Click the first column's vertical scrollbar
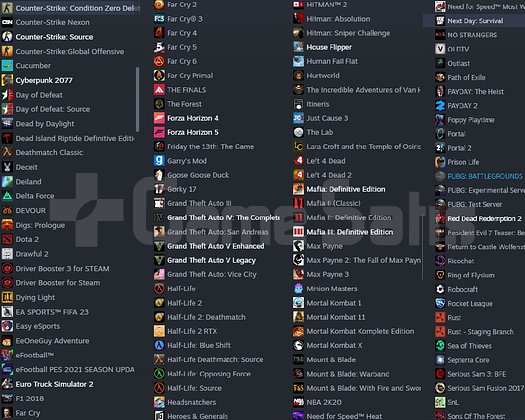This screenshot has height=420, width=525. click(x=137, y=99)
